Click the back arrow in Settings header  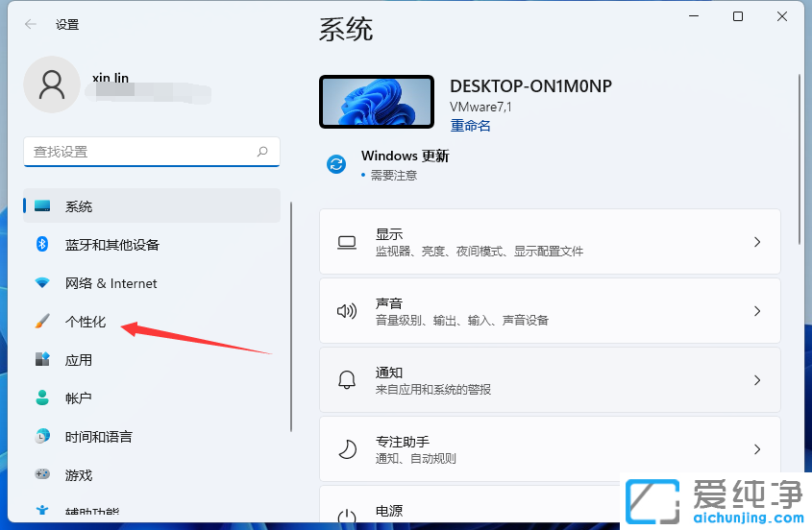(31, 24)
